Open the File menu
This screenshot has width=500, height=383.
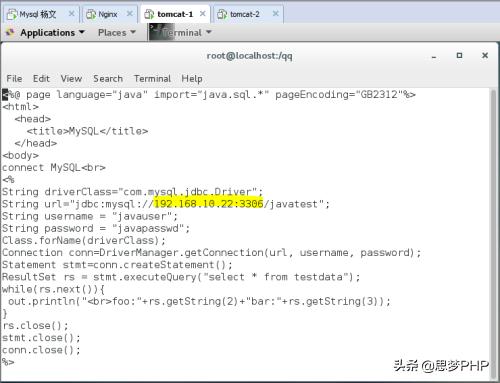(14, 79)
